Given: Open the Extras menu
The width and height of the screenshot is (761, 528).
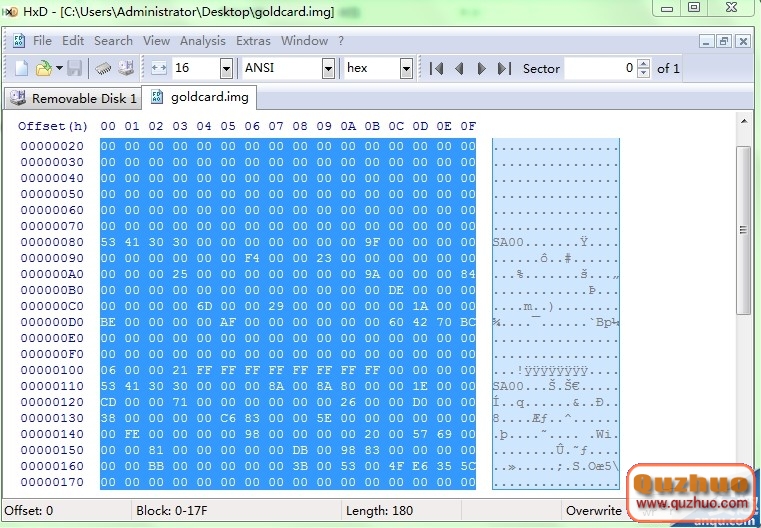Looking at the screenshot, I should tap(253, 41).
